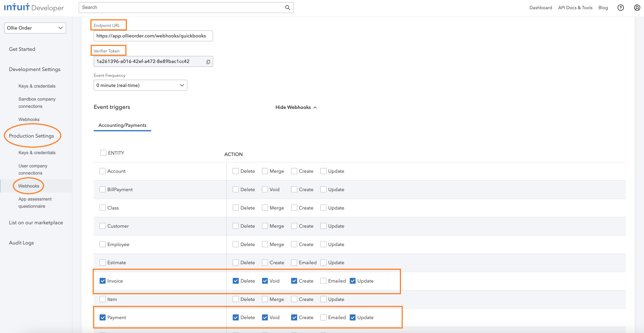Collapse the section with Hide Webhooks
644x333 pixels.
[x=296, y=107]
